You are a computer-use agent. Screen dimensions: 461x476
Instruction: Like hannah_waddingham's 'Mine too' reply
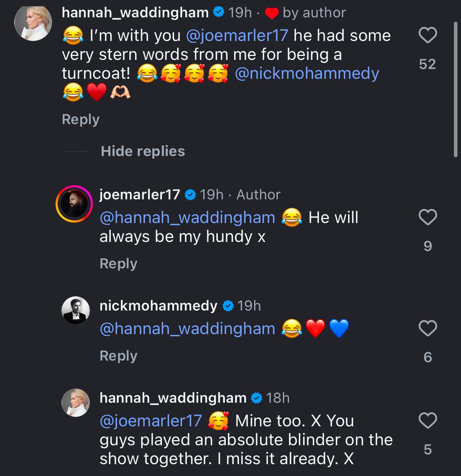pyautogui.click(x=428, y=420)
